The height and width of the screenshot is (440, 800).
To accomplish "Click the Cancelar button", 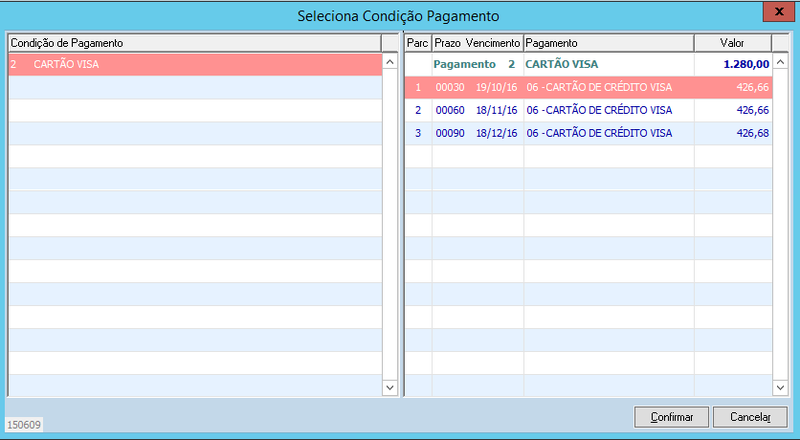I will pyautogui.click(x=750, y=417).
